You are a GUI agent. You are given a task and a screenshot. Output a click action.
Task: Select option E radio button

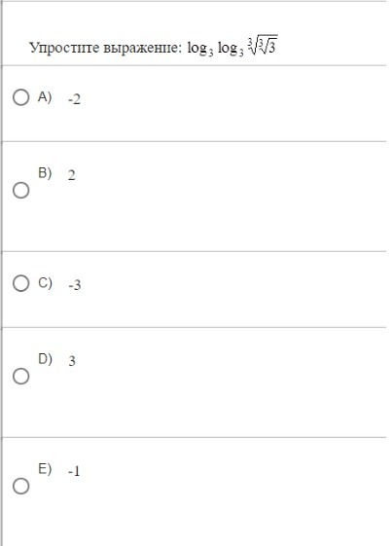pos(20,486)
